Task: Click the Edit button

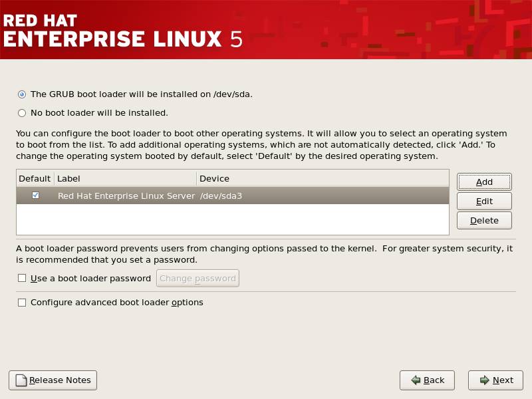Action: (x=484, y=201)
